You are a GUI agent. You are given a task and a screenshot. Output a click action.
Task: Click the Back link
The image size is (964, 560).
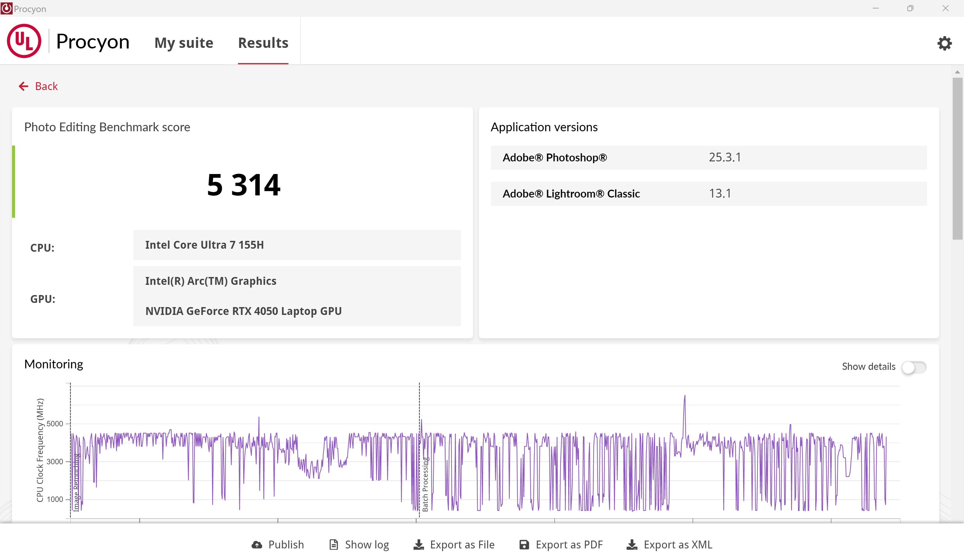point(46,86)
